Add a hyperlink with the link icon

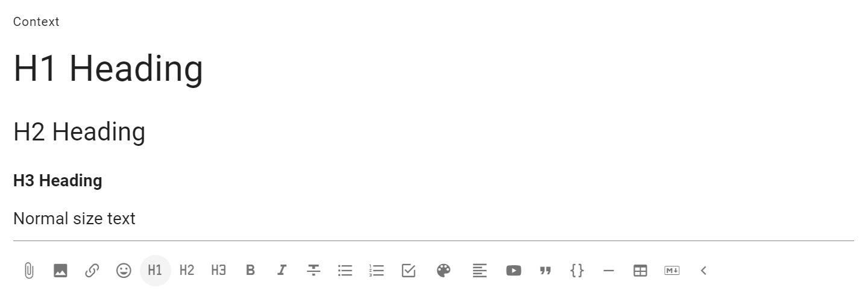pyautogui.click(x=92, y=271)
